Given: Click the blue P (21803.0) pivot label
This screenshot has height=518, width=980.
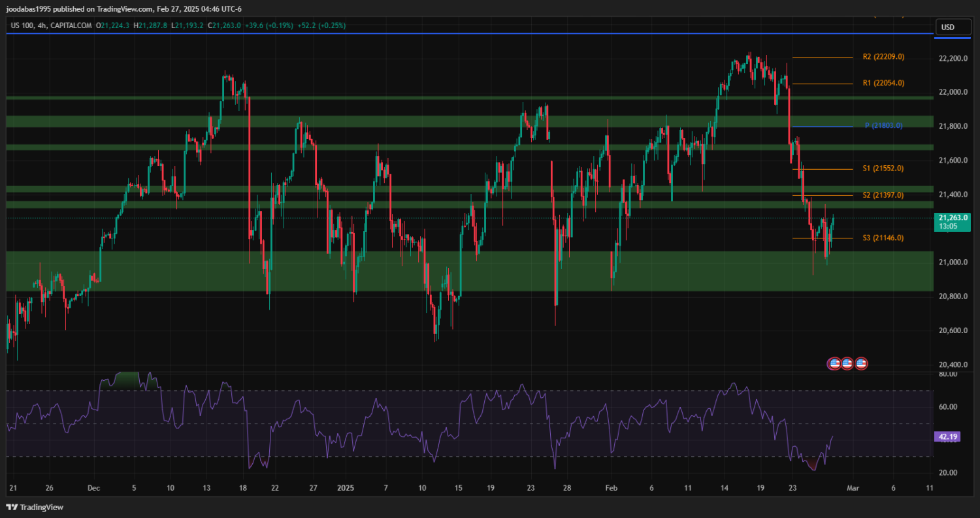Looking at the screenshot, I should (883, 125).
